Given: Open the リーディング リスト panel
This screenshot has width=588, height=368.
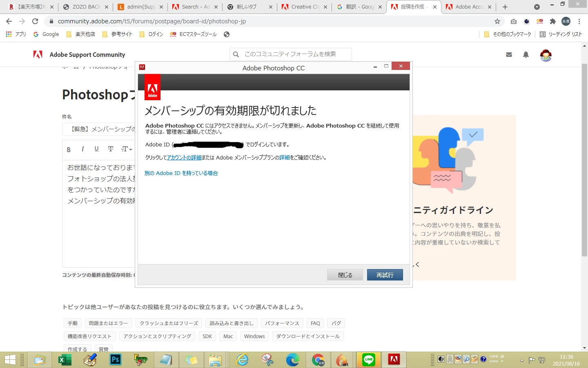Looking at the screenshot, I should point(561,34).
